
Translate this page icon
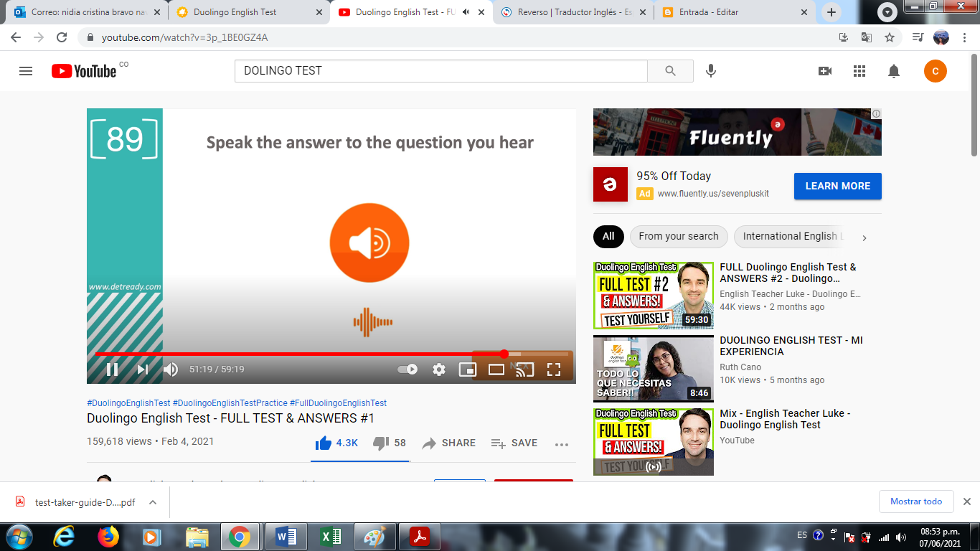click(867, 37)
